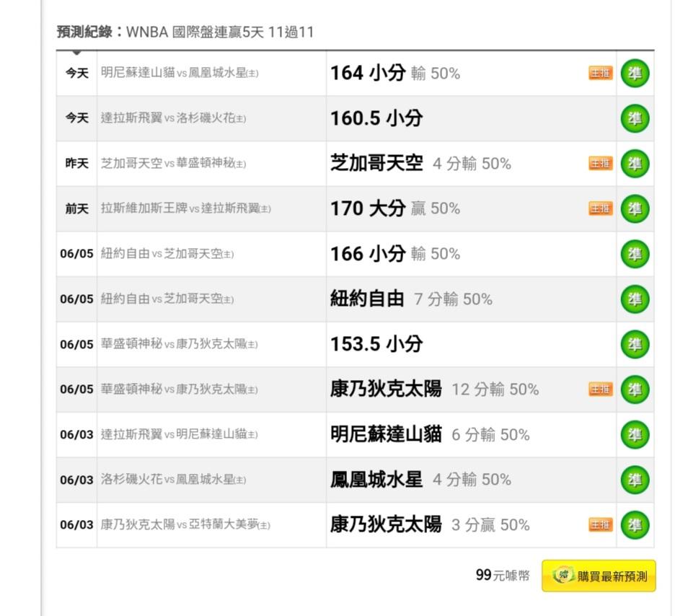The image size is (688, 616).
Task: Click orange 主推 badge in 康乃狄克太陽 3 分贏 row
Action: (x=600, y=525)
